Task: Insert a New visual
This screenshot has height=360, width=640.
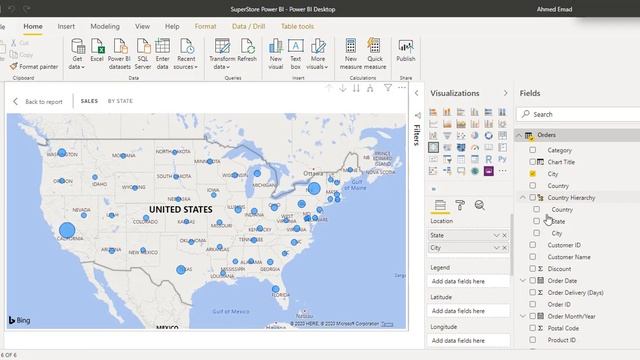Action: click(276, 53)
